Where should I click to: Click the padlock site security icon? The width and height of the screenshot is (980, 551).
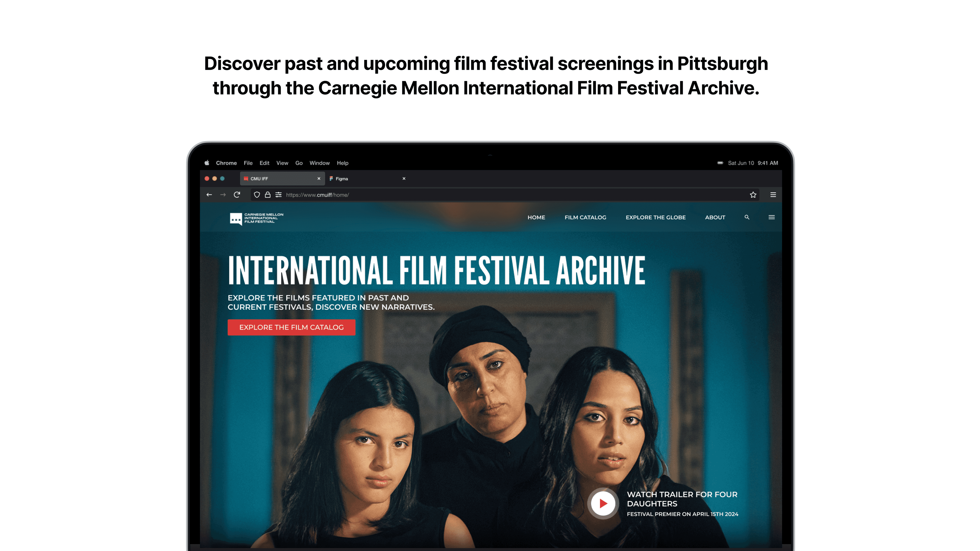coord(268,195)
